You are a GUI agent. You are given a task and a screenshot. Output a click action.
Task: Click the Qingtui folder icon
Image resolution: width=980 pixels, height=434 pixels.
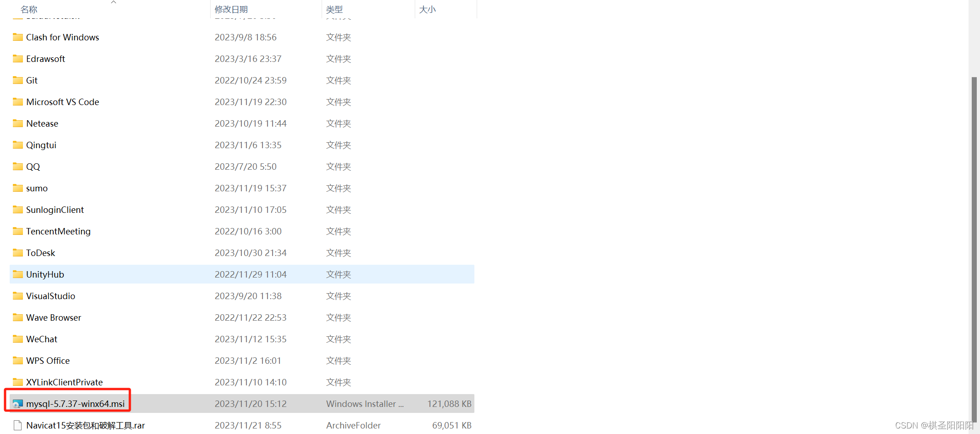pyautogui.click(x=18, y=145)
